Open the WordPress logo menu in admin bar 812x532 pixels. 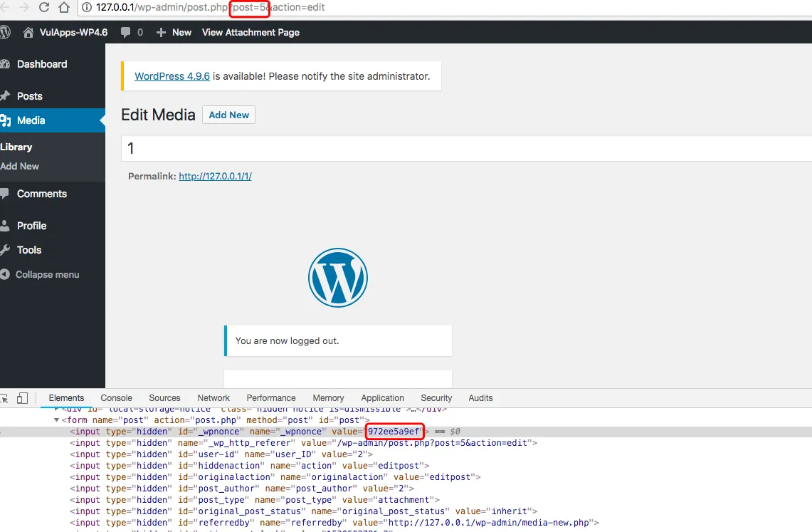click(x=5, y=32)
